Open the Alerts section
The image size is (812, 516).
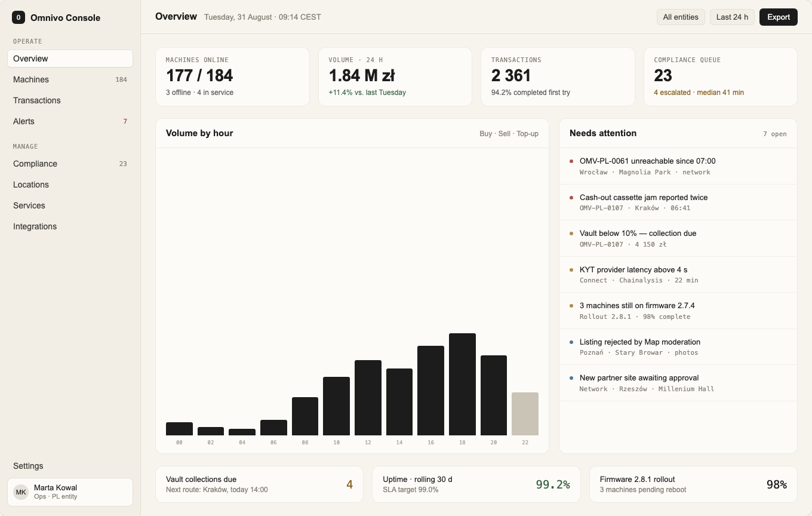coord(70,121)
